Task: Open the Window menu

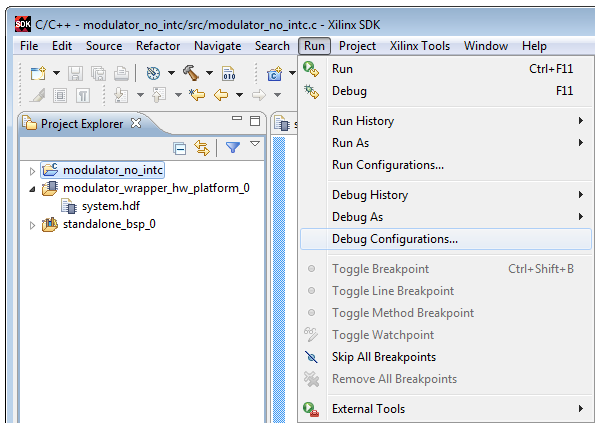Action: coord(486,46)
